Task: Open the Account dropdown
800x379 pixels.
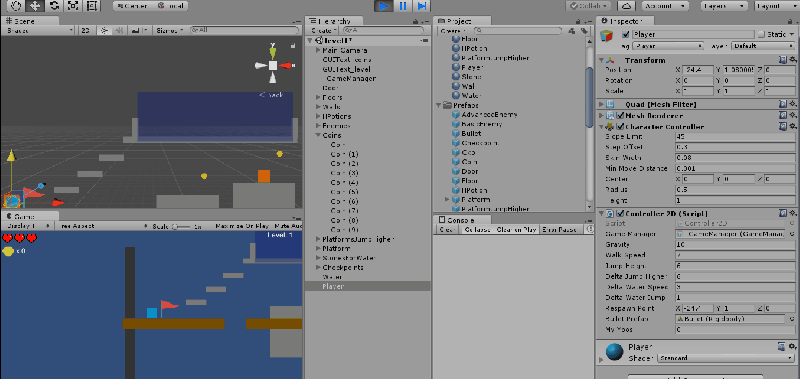Action: pos(665,6)
